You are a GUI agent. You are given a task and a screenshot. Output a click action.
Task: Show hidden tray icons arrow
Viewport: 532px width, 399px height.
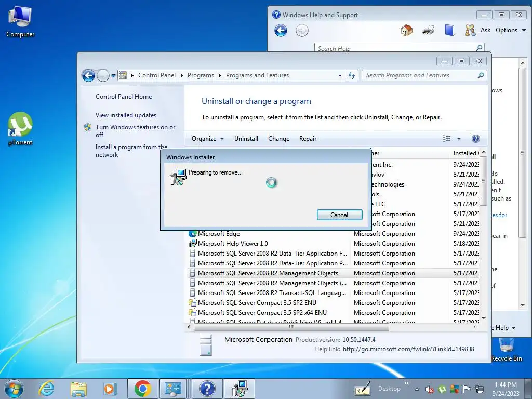(417, 390)
